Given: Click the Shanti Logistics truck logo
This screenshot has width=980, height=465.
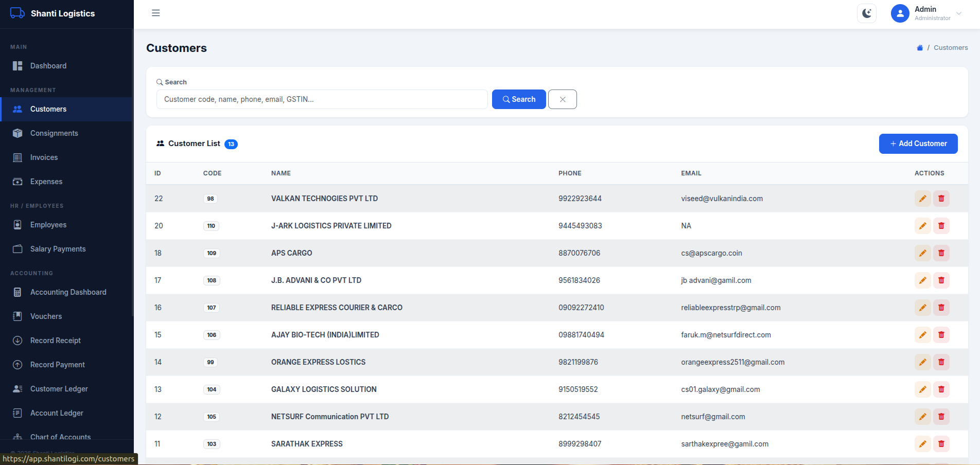Looking at the screenshot, I should pos(17,13).
